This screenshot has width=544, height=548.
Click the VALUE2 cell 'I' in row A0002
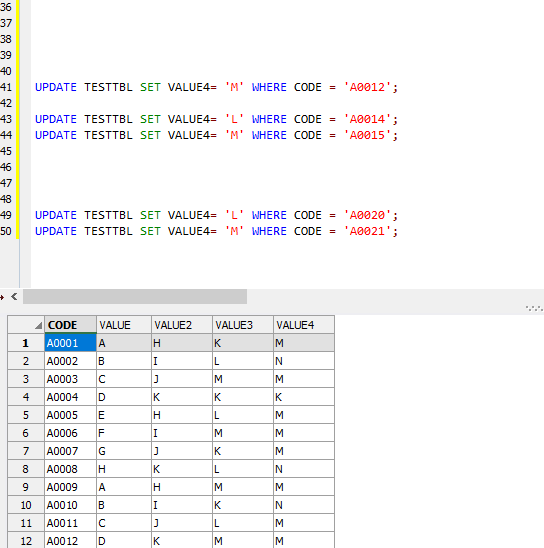pos(182,361)
